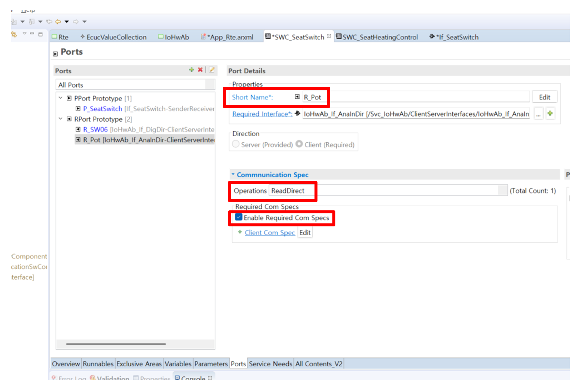This screenshot has width=588, height=385.
Task: Click the edit pencil icon in Ports header
Action: 212,70
